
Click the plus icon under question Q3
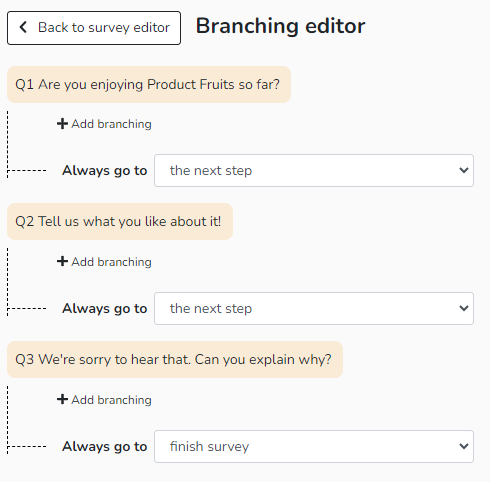point(62,399)
